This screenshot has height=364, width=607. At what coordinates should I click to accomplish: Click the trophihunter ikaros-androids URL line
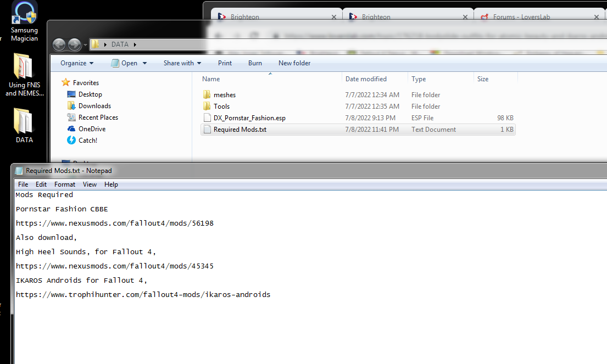click(143, 295)
